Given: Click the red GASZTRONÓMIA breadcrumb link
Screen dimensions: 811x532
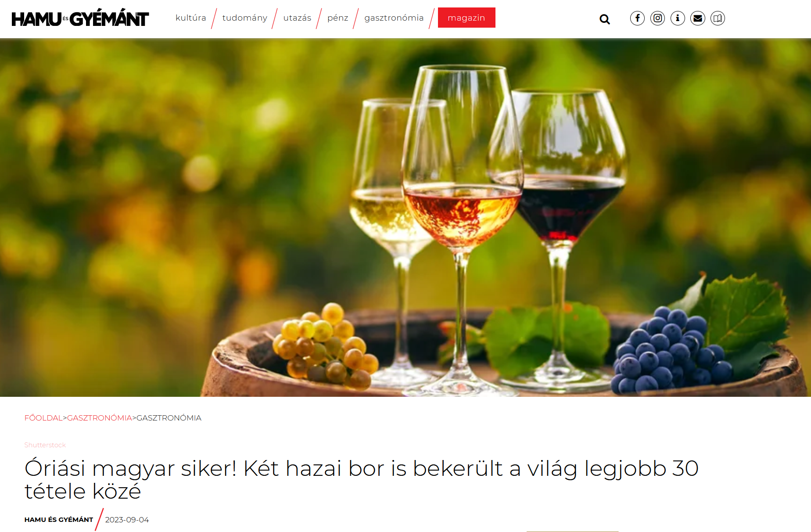Looking at the screenshot, I should click(100, 418).
